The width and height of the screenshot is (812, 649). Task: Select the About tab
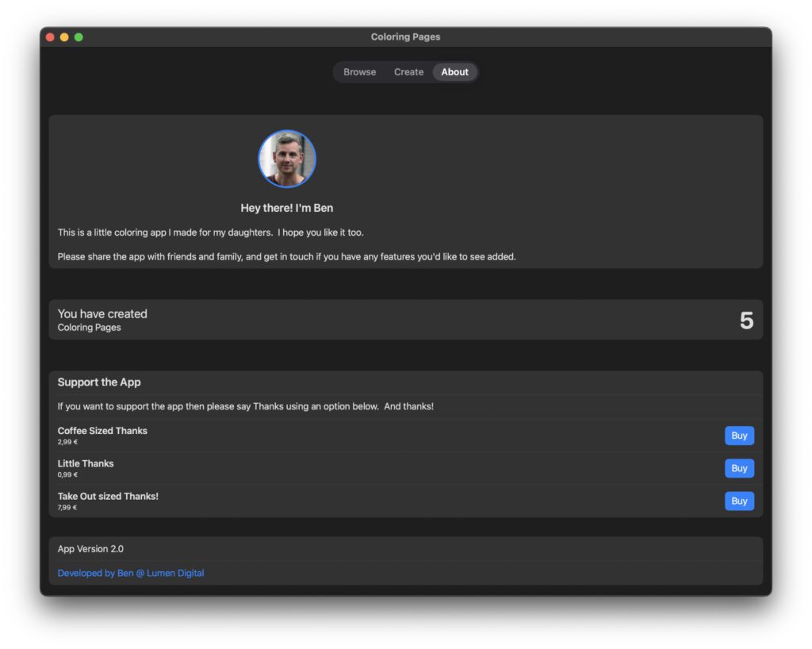pos(454,72)
